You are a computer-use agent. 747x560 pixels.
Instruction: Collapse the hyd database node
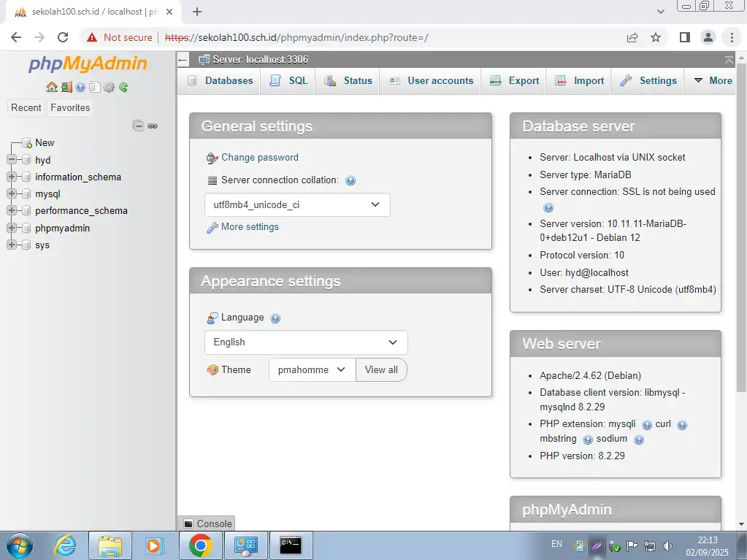(12, 159)
